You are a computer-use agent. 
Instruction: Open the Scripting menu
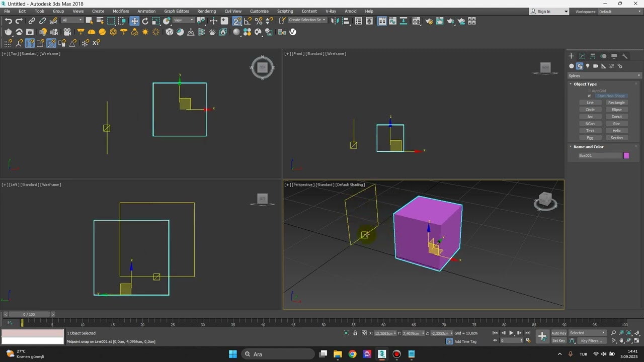[285, 11]
